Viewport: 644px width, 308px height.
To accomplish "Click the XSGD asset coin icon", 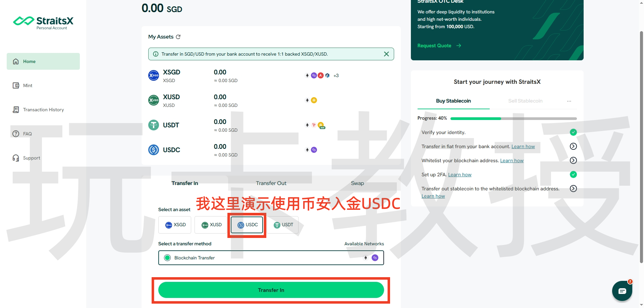I will point(154,75).
